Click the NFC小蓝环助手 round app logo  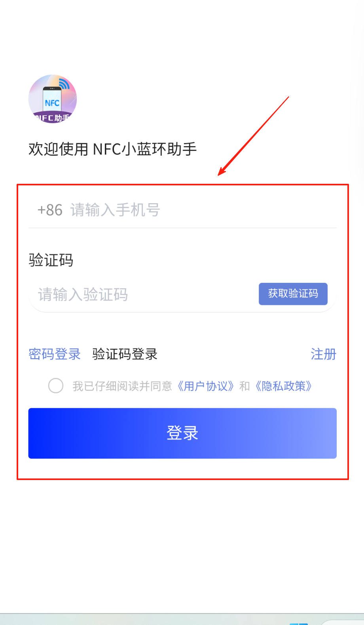point(53,99)
